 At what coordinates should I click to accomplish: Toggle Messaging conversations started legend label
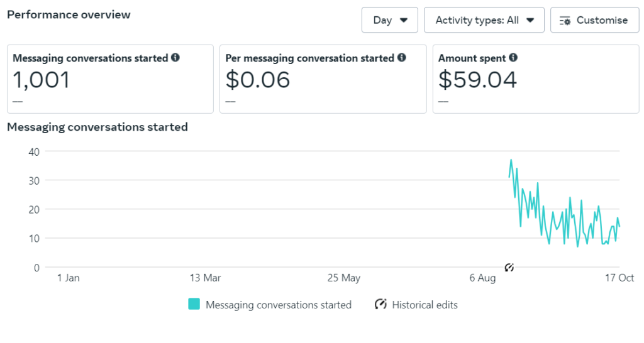pyautogui.click(x=279, y=305)
